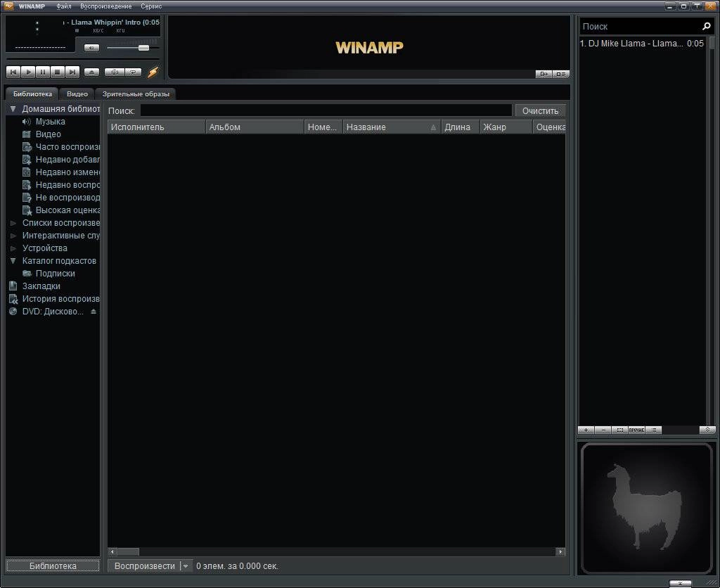
Task: Switch to the Библиотека tab
Action: (32, 94)
